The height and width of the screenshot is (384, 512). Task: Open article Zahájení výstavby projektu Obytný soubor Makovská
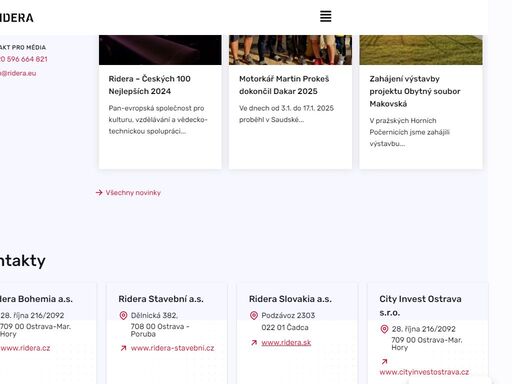point(415,91)
